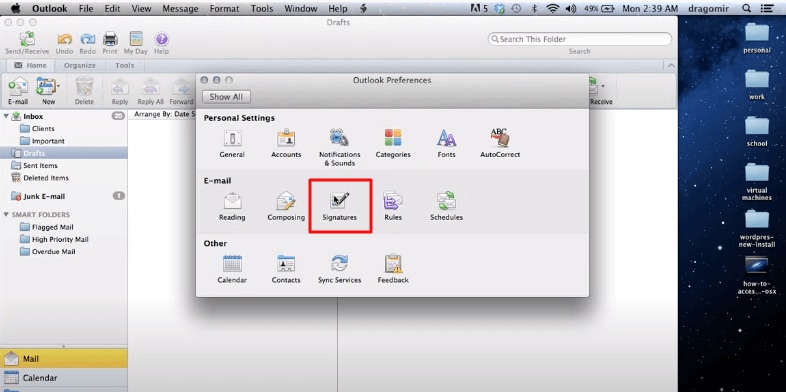Image resolution: width=786 pixels, height=392 pixels.
Task: Open the Tools menu in menu bar
Action: 262,9
